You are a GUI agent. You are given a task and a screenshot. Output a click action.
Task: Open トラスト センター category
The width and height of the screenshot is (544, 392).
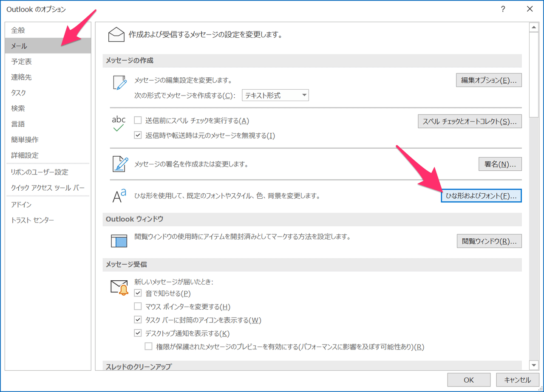pos(48,220)
